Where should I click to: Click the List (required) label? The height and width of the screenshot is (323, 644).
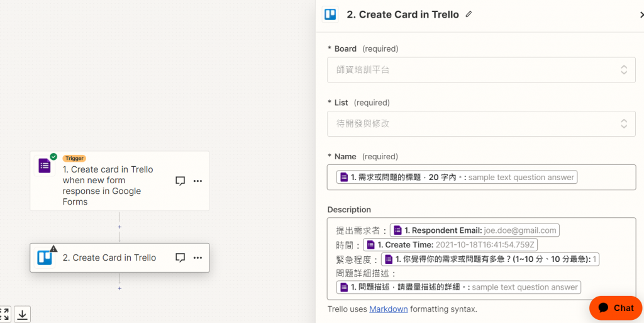(x=359, y=103)
